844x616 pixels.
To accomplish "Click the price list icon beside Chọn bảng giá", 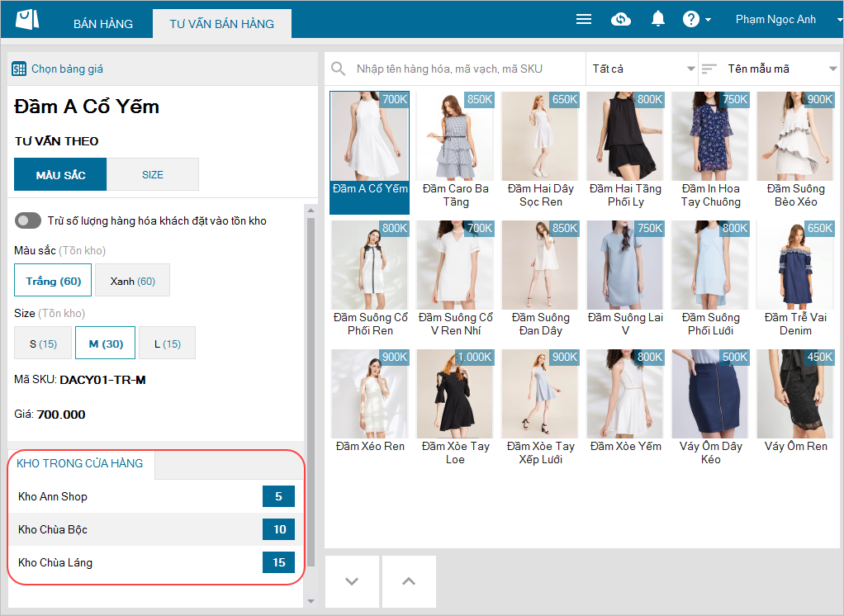I will pyautogui.click(x=19, y=69).
